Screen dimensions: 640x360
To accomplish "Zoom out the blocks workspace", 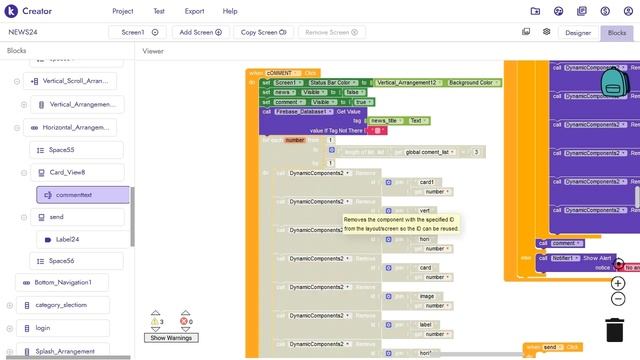I will tap(618, 299).
